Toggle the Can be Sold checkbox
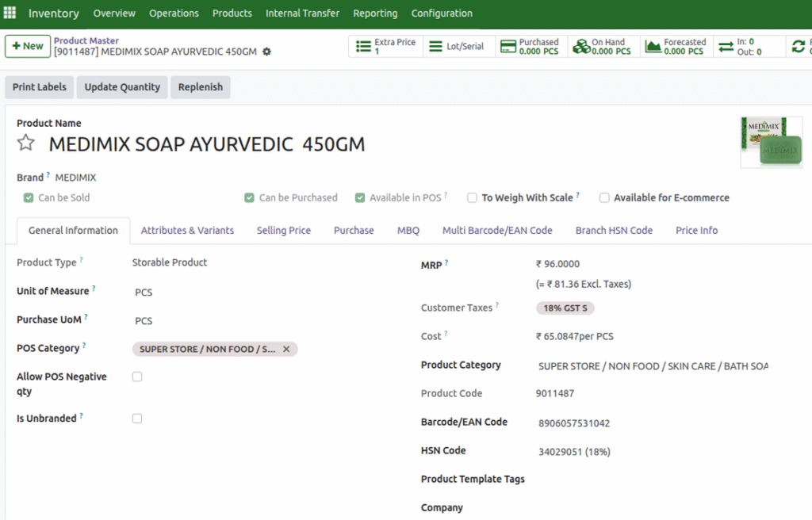Viewport: 812px width, 520px height. coord(29,197)
